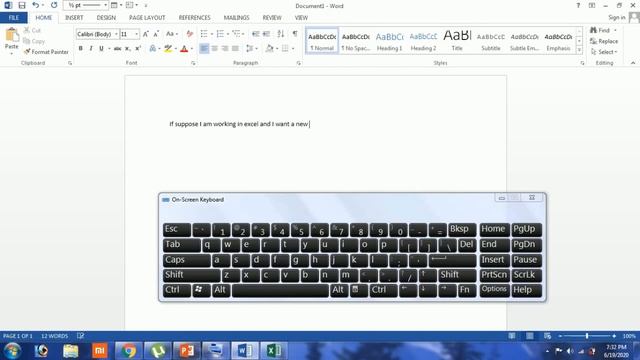Apply Italic formatting
Screen dimensions: 640x360
(x=91, y=49)
